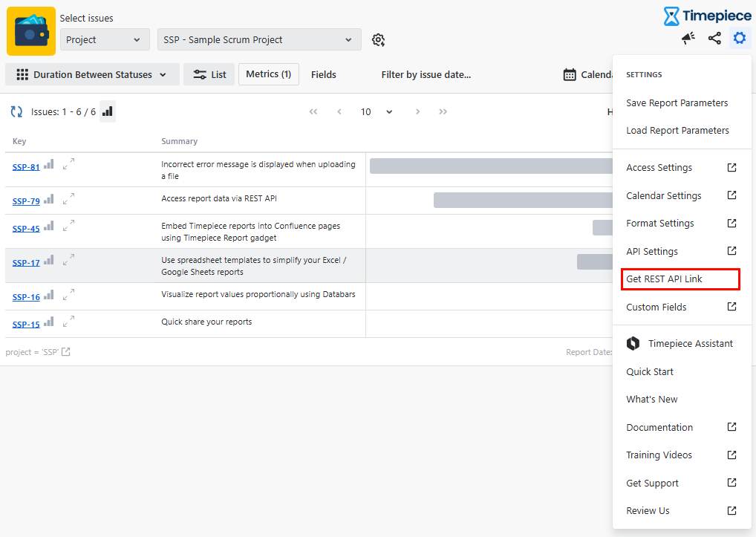Refresh the issues list with the reload icon
This screenshot has height=537, width=756.
tap(16, 112)
